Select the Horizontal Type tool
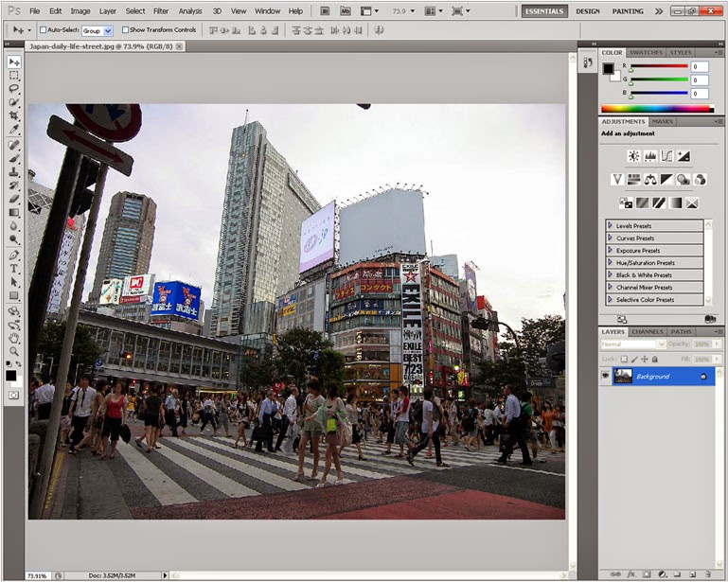Image resolution: width=728 pixels, height=582 pixels. [14, 268]
